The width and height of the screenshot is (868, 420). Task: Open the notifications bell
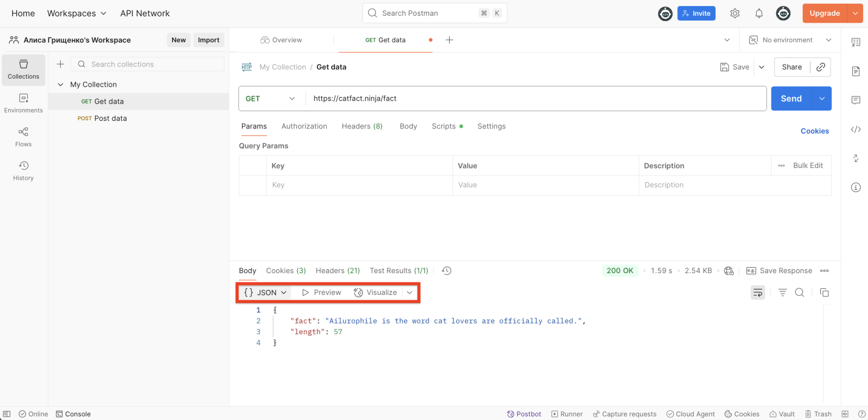click(x=759, y=14)
